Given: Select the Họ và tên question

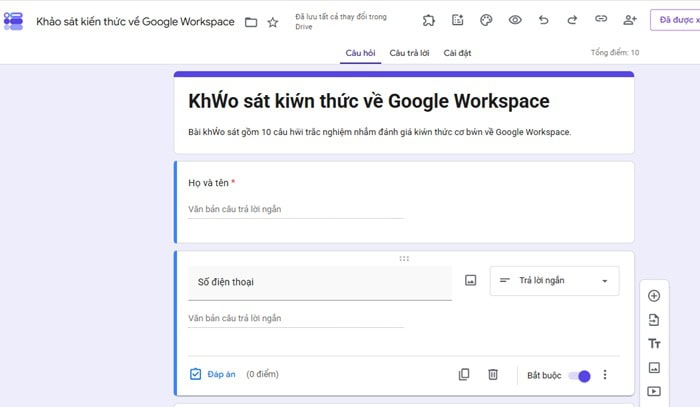Looking at the screenshot, I should (x=404, y=202).
